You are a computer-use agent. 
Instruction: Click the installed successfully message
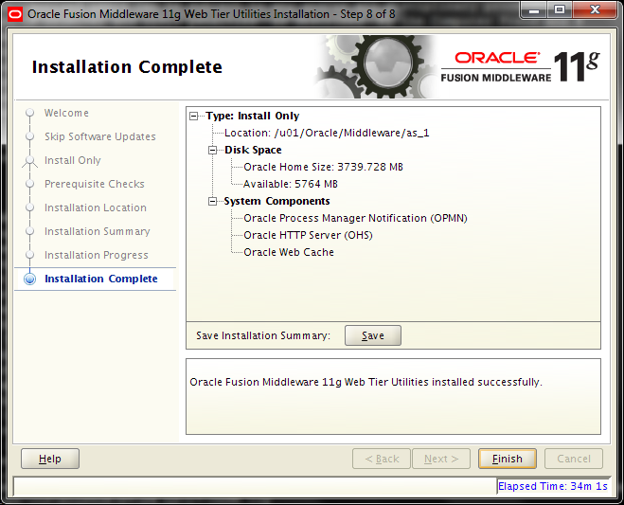(366, 382)
